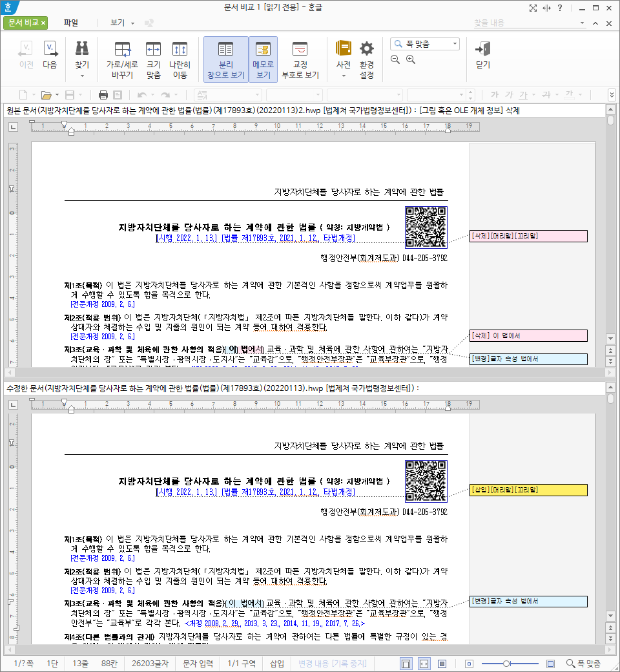620x672 pixels.
Task: Click 폭 맞춤 zoom button in status bar
Action: pos(584,664)
